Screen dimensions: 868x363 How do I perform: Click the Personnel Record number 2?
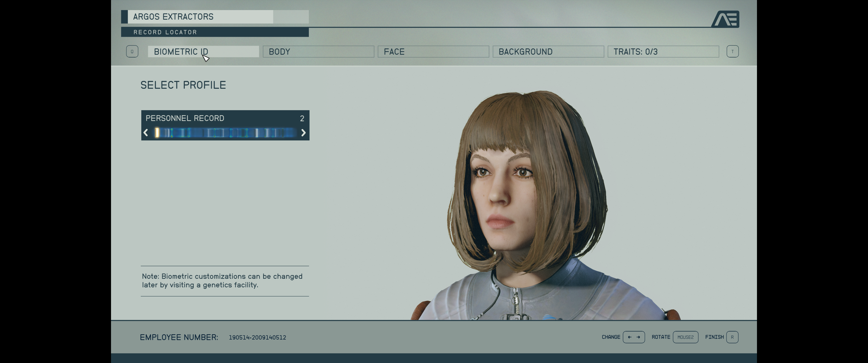click(302, 118)
